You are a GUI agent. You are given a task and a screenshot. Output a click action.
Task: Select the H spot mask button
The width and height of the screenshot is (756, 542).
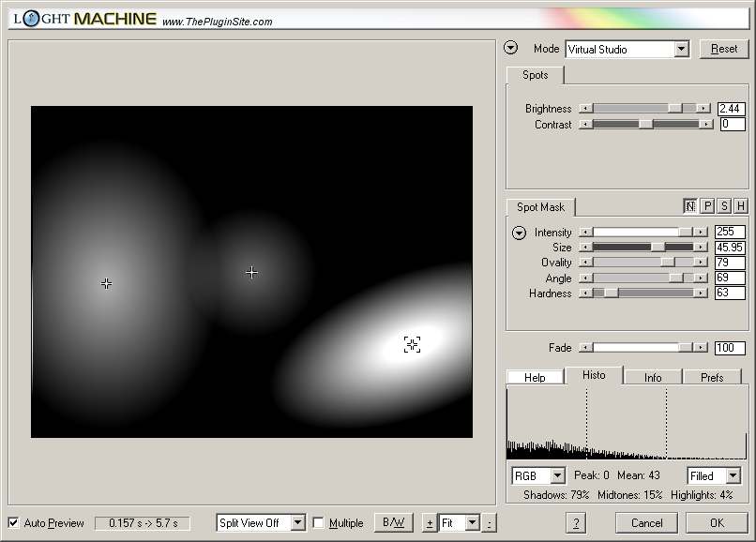[741, 206]
